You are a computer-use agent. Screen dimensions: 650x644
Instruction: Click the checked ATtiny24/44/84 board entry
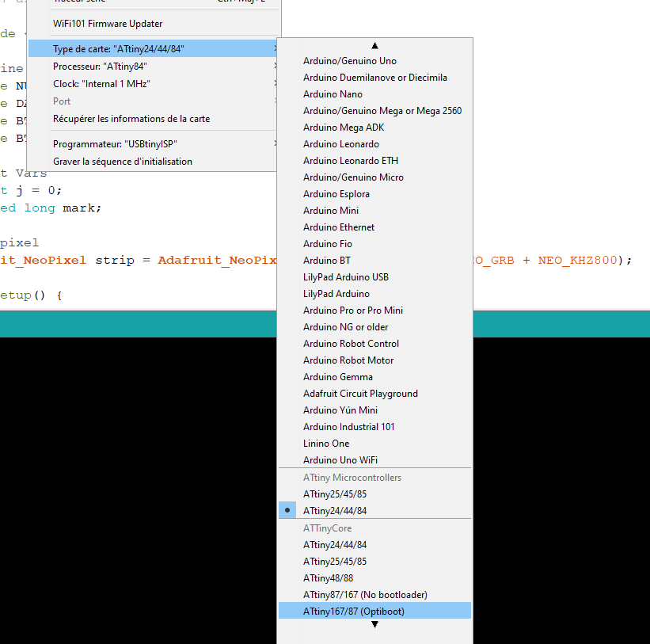374,510
